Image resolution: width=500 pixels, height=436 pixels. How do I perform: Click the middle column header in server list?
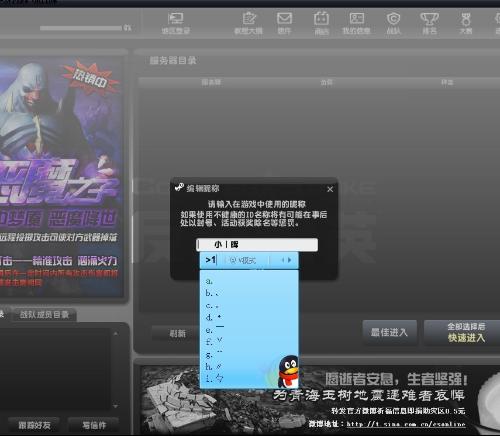326,82
